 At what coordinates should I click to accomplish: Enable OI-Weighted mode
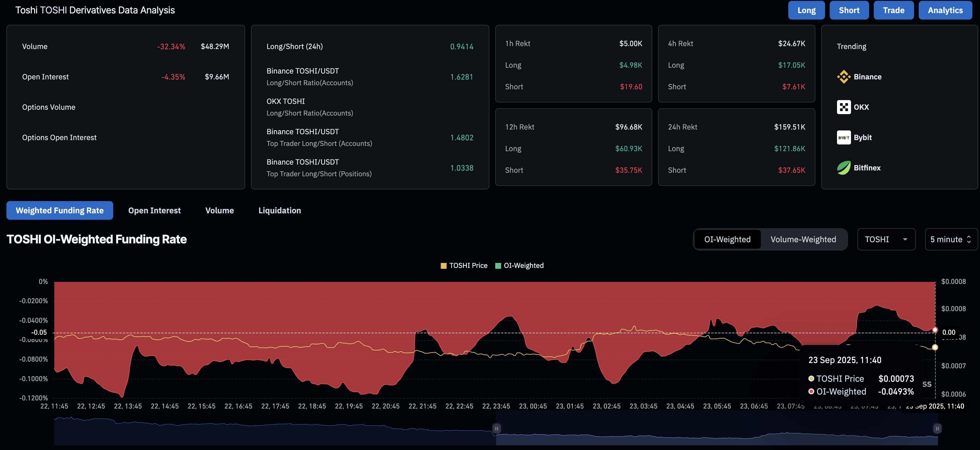pos(727,239)
